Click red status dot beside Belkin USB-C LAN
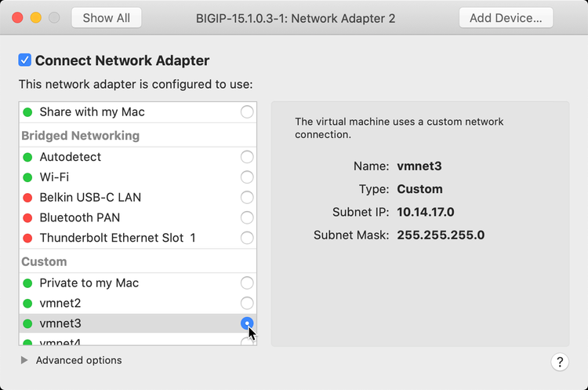This screenshot has height=390, width=588. (x=27, y=198)
